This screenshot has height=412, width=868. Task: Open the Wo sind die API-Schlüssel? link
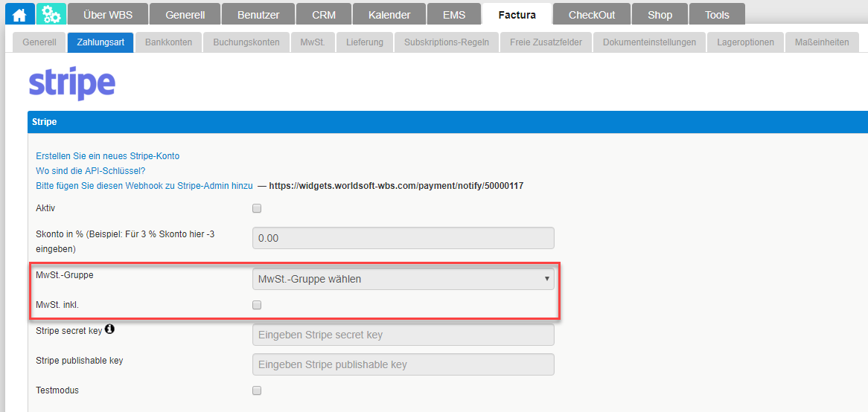coord(91,171)
